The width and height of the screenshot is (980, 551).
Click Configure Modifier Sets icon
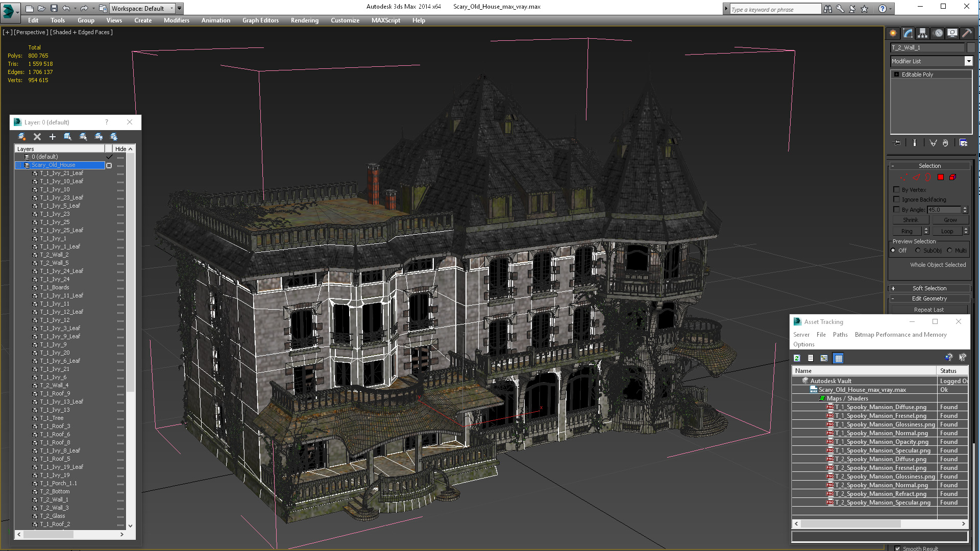coord(963,143)
